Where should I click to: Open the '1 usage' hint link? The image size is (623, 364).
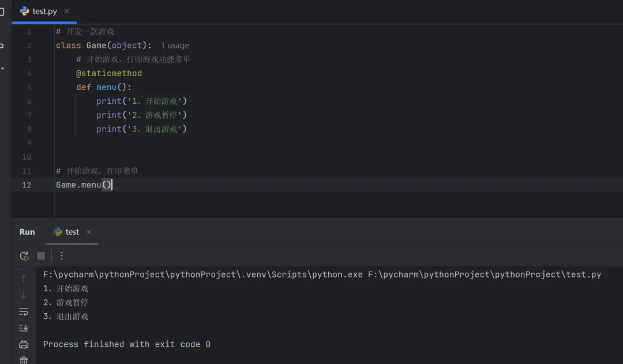(175, 46)
